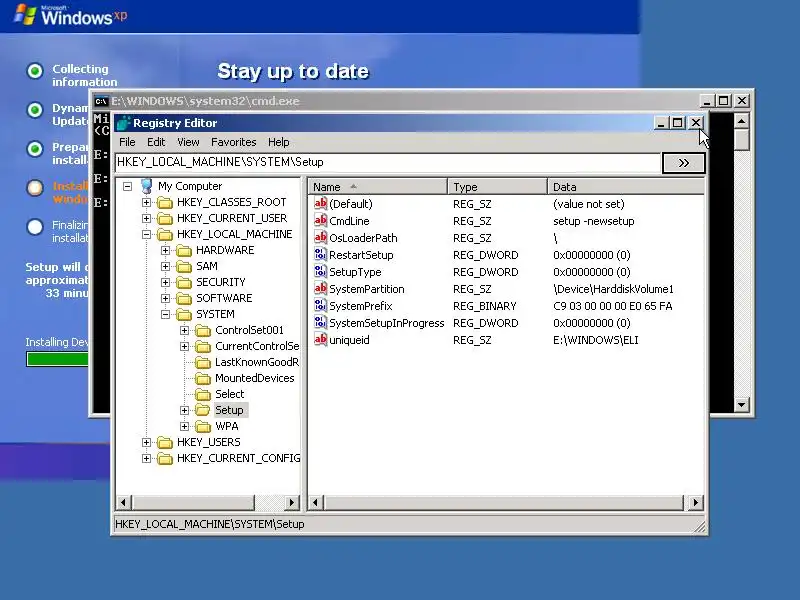
Task: Click the HKEY_LOCAL_MACHINE folder icon
Action: (165, 235)
